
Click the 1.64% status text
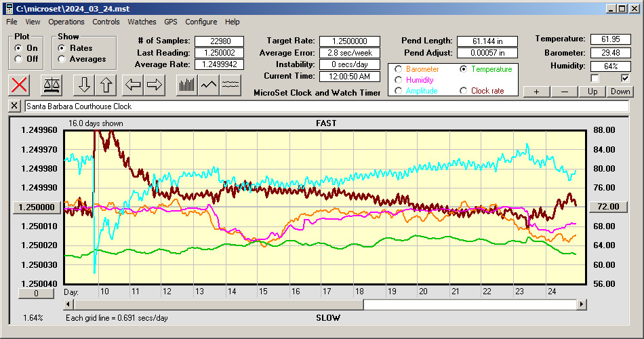pyautogui.click(x=33, y=317)
